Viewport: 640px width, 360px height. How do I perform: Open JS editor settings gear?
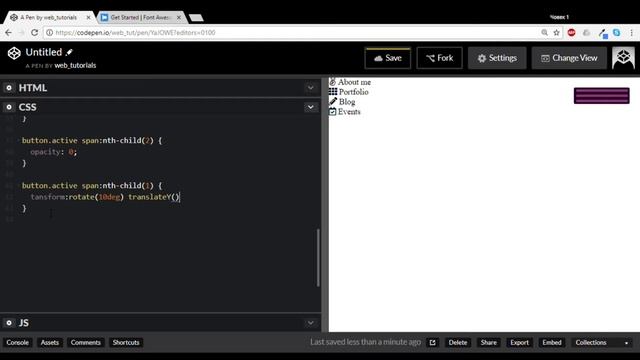click(9, 323)
